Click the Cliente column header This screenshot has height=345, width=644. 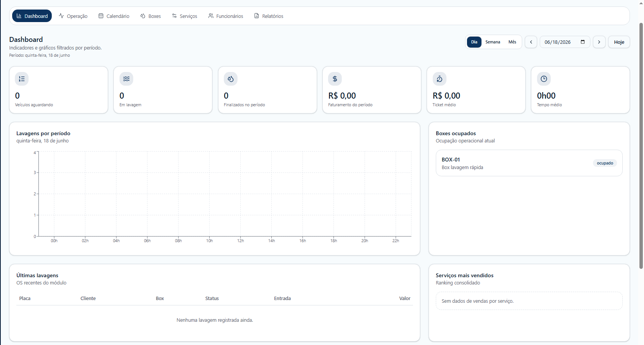pyautogui.click(x=88, y=299)
